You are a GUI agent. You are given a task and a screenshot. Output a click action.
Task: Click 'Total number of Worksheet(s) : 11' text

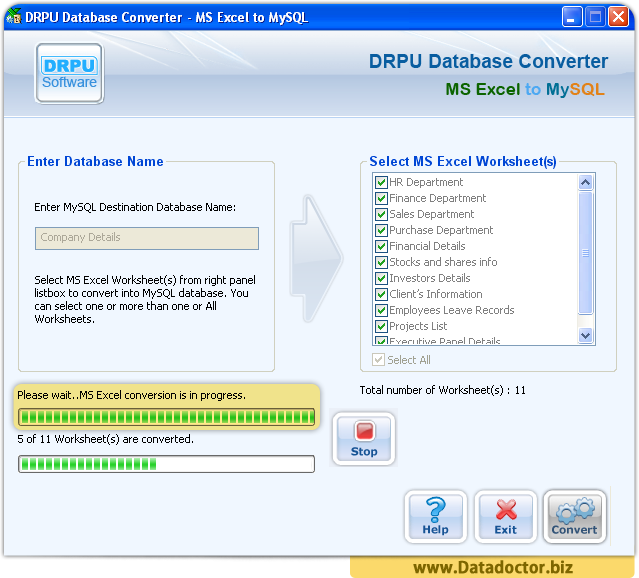[x=443, y=390]
